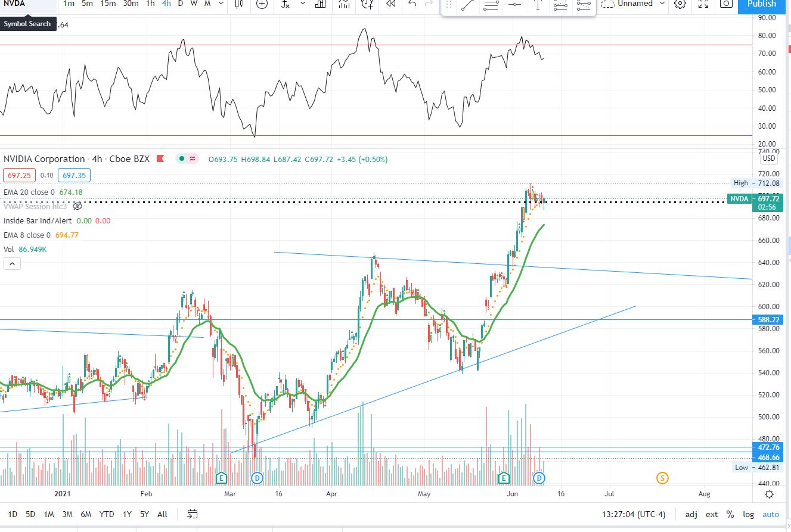Viewport: 791px width, 532px height.
Task: Expand indicator templates dropdown arrow next to fx
Action: (x=303, y=4)
